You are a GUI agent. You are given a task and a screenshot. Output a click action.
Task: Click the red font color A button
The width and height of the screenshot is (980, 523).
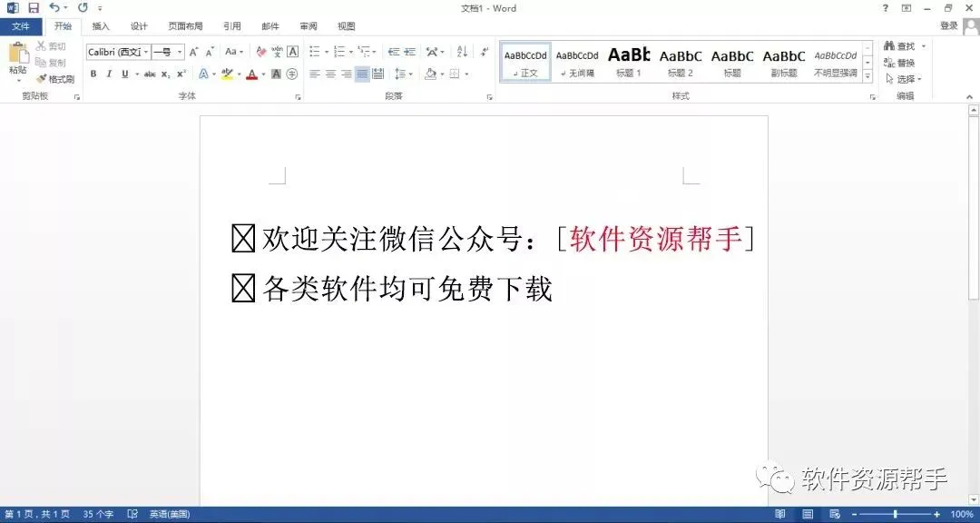click(252, 74)
